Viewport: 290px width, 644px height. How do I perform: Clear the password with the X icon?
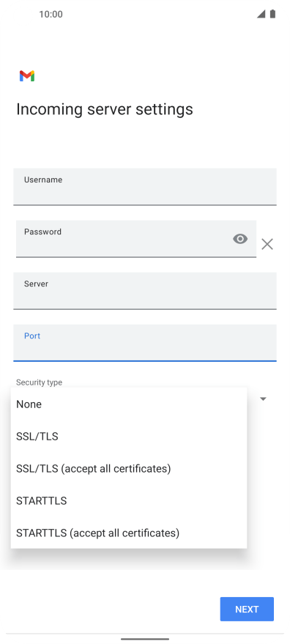click(x=267, y=245)
